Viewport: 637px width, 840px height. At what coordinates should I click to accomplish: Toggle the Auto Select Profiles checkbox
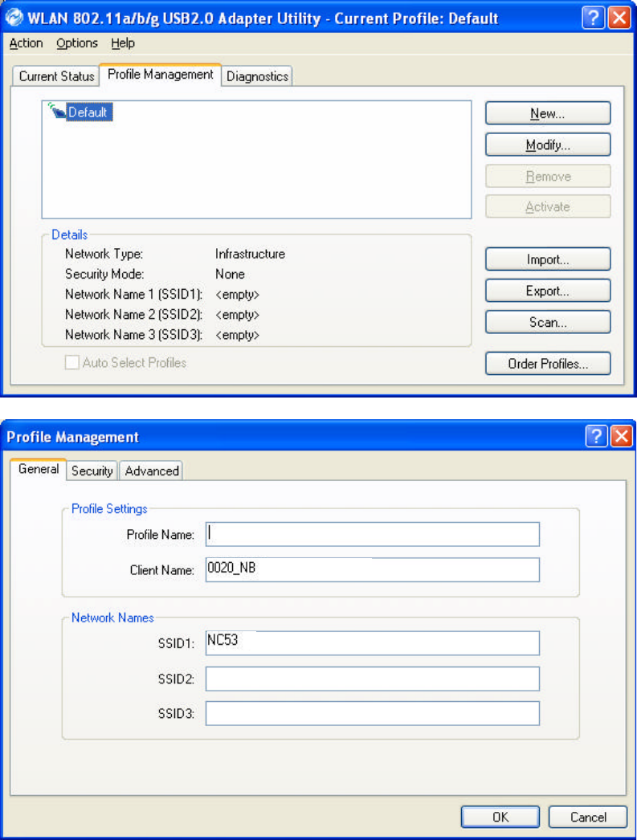click(x=71, y=363)
